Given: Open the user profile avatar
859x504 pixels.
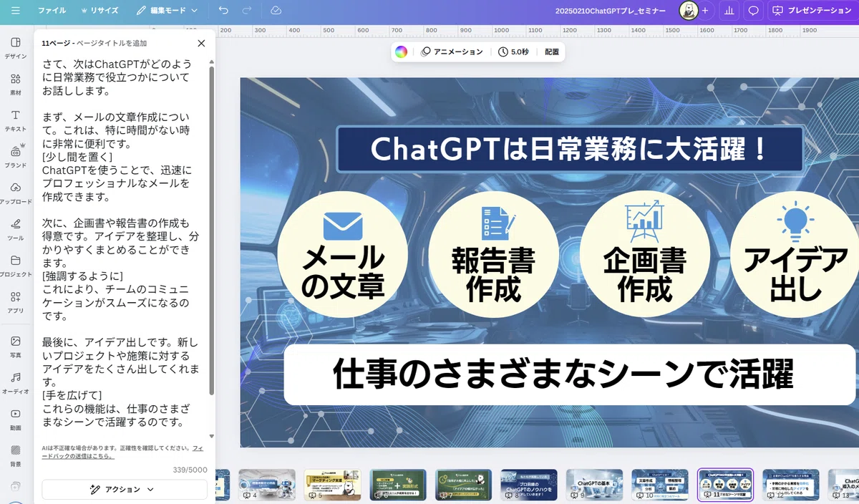Looking at the screenshot, I should (688, 11).
